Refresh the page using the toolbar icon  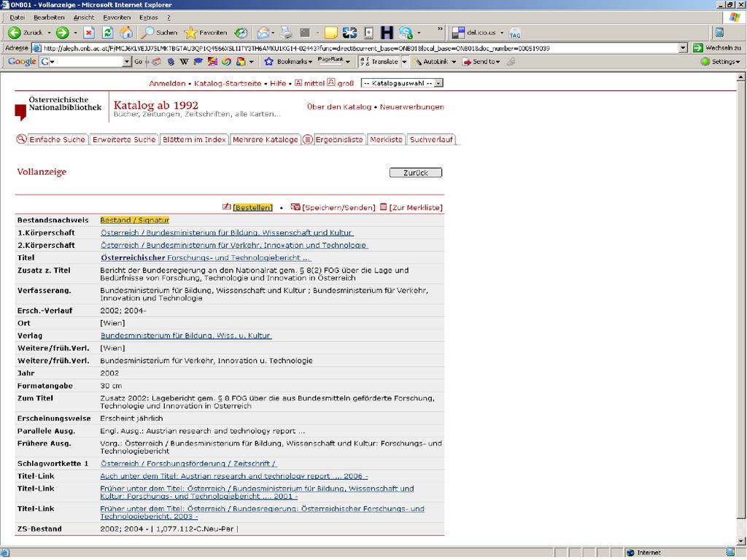[x=108, y=32]
